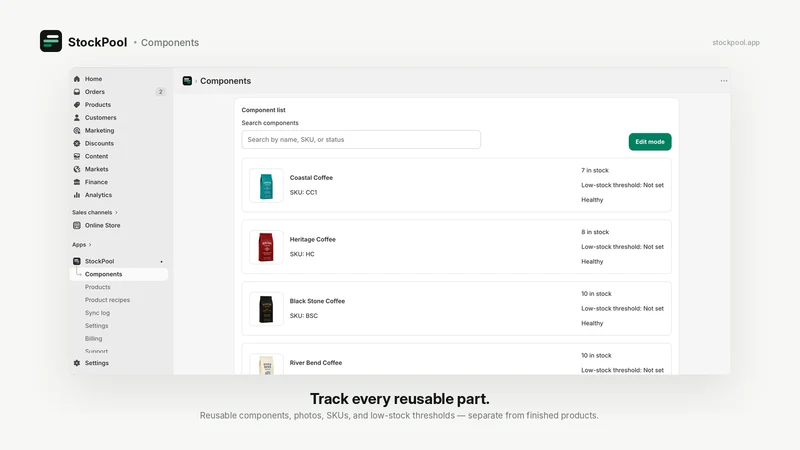Click the Orders inbox icon
800x450 pixels.
coord(77,92)
